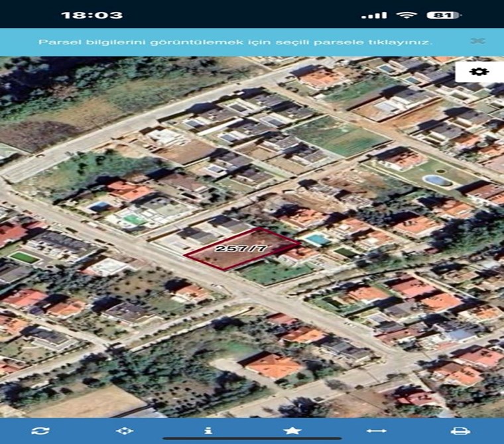Viewport: 504px width, 444px height.
Task: Tap the crosshair locate-me icon
Action: 124,431
